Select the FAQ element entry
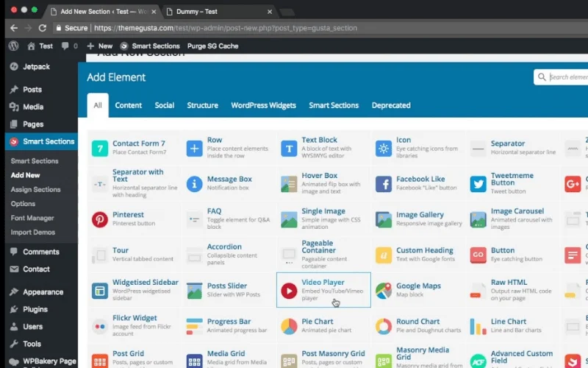 [x=229, y=219]
